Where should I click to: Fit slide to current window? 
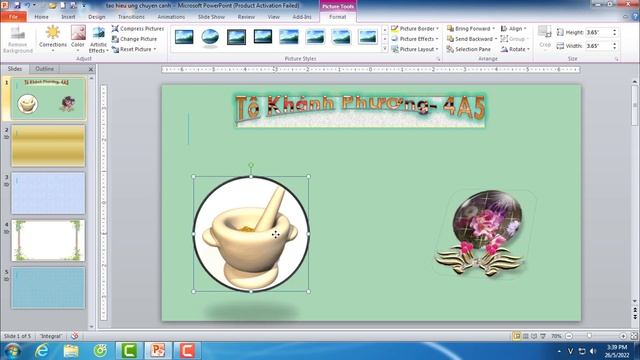[634, 336]
